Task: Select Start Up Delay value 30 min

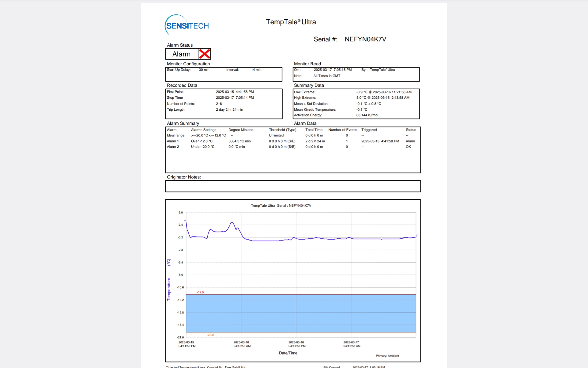Action: [204, 70]
